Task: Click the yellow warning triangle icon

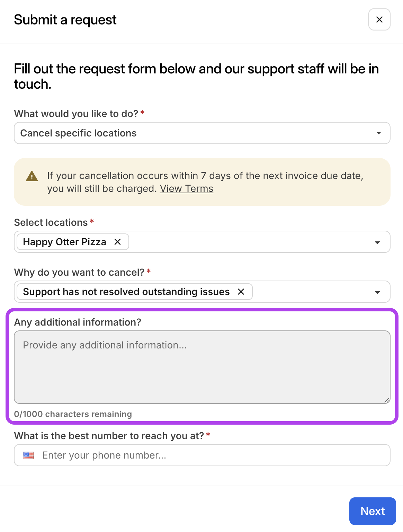Action: point(32,176)
